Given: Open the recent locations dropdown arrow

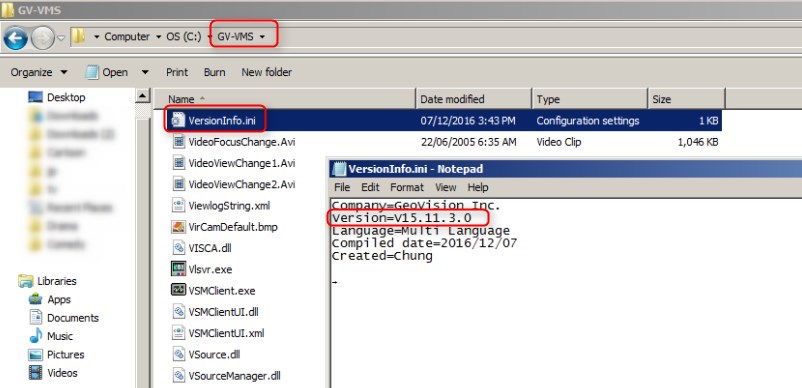Looking at the screenshot, I should [x=61, y=37].
